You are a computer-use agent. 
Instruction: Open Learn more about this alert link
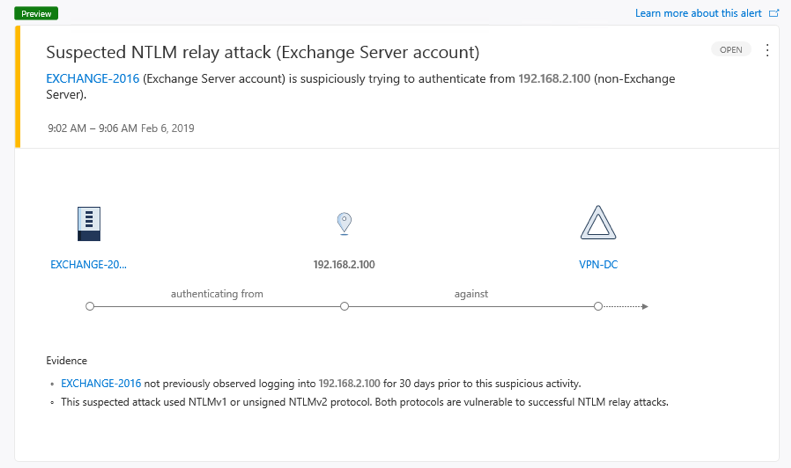(698, 14)
